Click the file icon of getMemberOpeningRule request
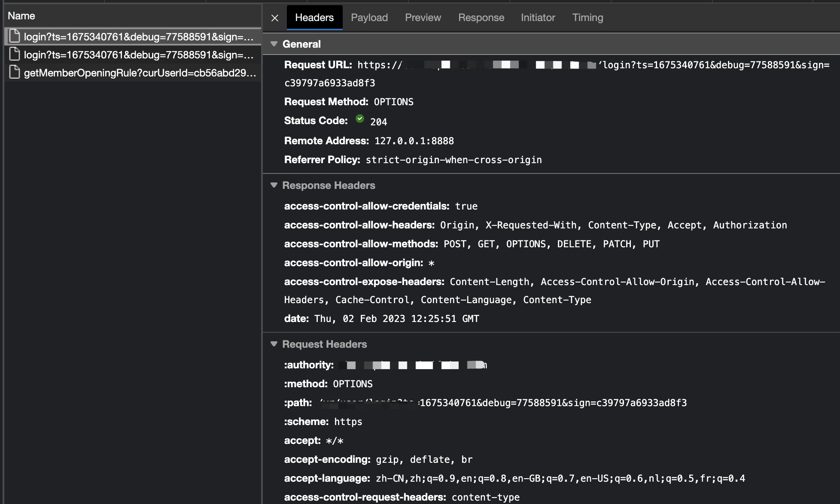 click(15, 72)
